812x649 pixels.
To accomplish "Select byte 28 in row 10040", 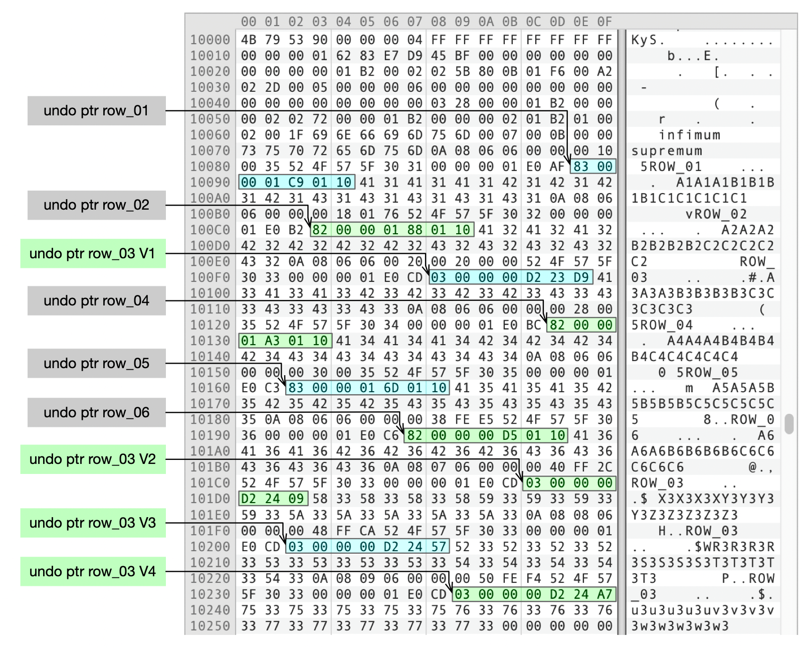I will 462,103.
